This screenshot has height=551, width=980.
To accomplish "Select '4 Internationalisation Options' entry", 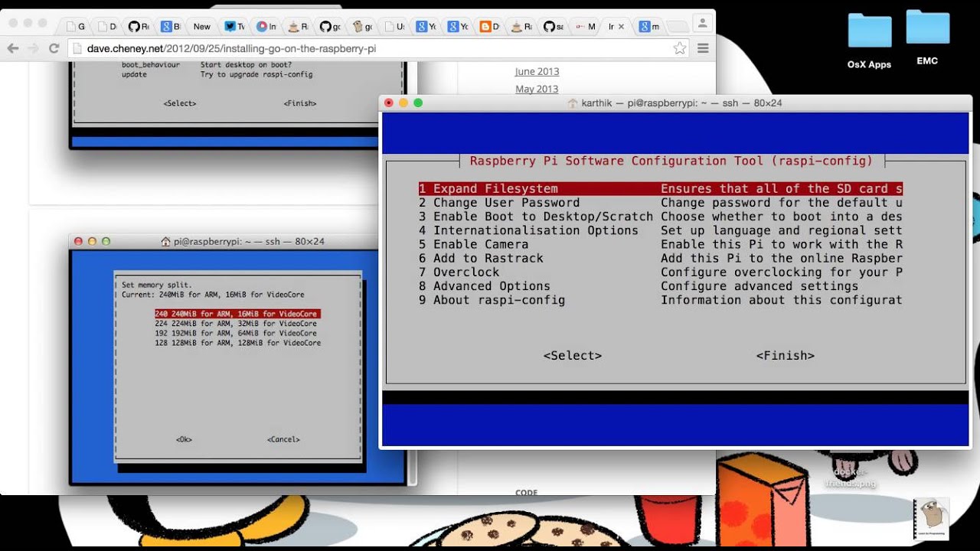I will [x=661, y=230].
